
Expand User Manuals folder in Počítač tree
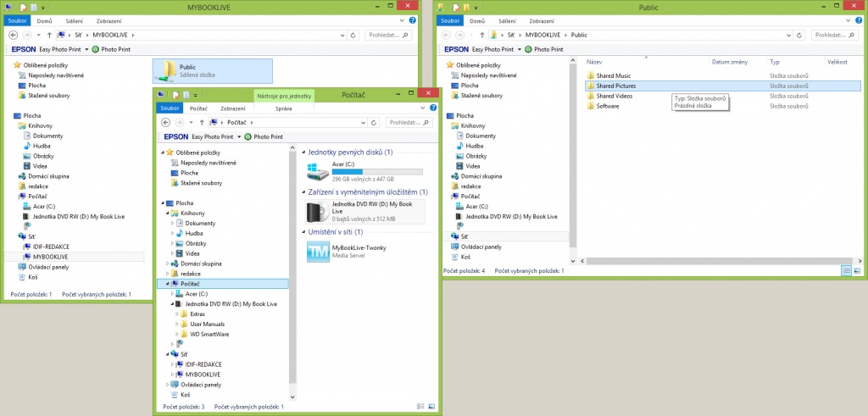pyautogui.click(x=178, y=324)
